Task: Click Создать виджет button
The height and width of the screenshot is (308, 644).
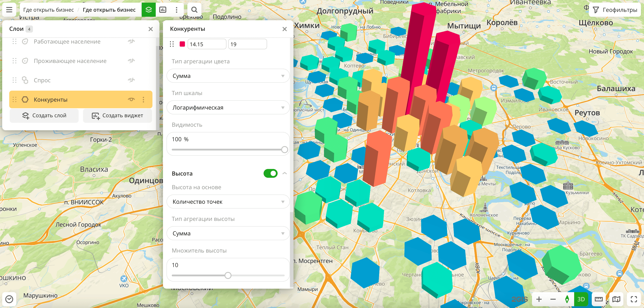Action: (x=117, y=115)
